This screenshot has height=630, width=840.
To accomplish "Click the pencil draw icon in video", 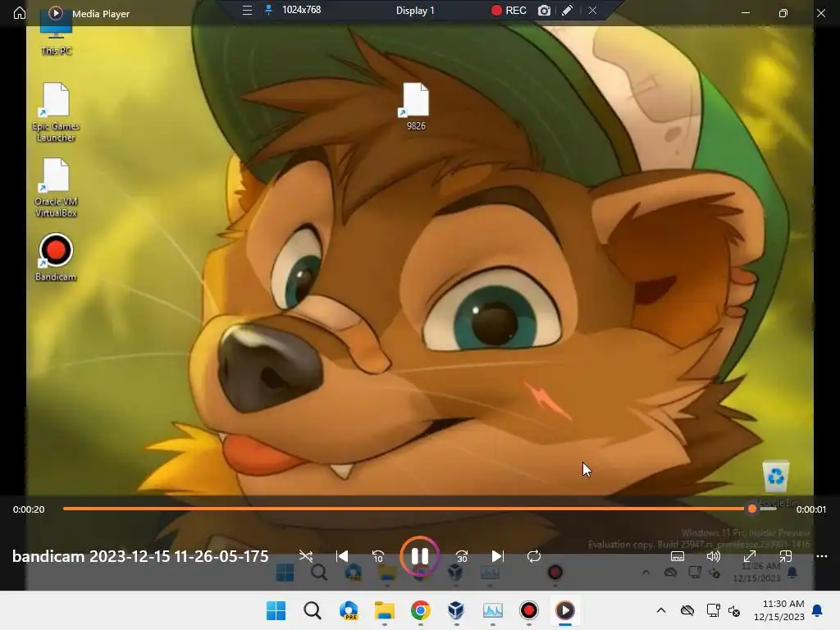I will (568, 10).
